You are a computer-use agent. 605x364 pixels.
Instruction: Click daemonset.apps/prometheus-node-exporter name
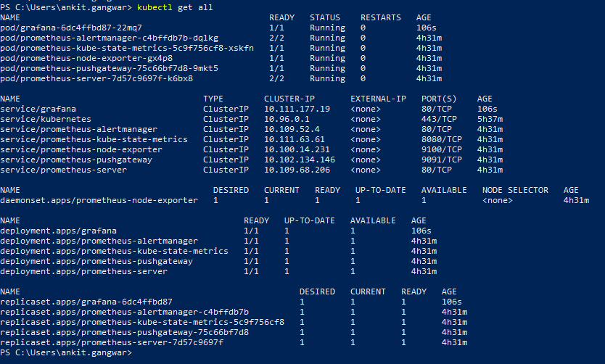pyautogui.click(x=99, y=200)
